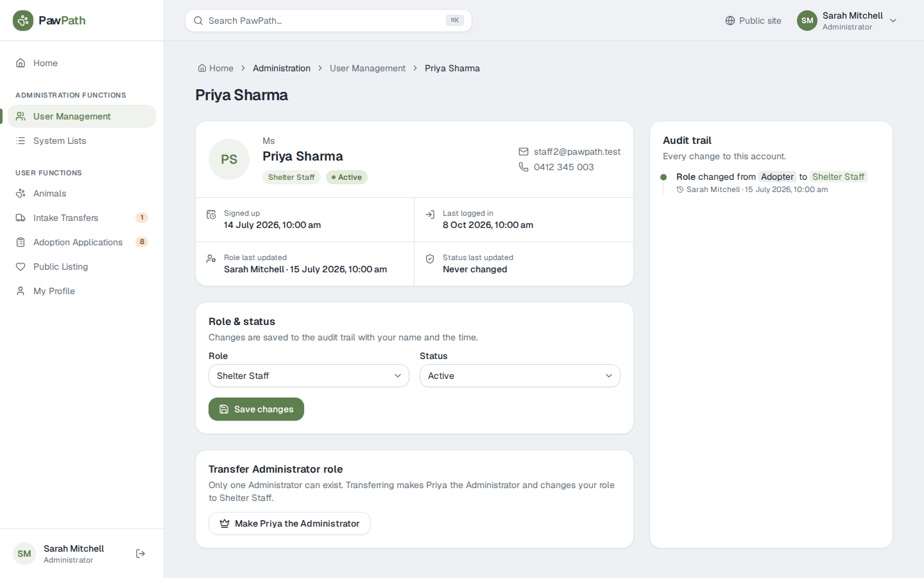Click the shield icon by Status last updated
The image size is (924, 578).
pyautogui.click(x=430, y=259)
